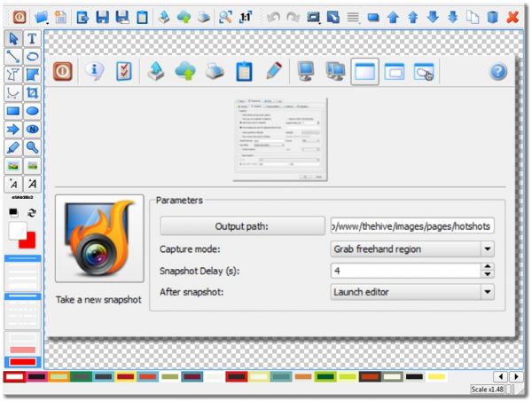Image resolution: width=532 pixels, height=402 pixels.
Task: Click the magnifier zoom-to-fit icon
Action: tap(225, 17)
